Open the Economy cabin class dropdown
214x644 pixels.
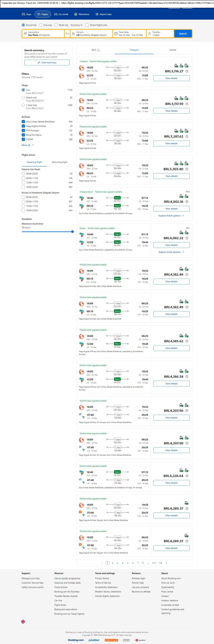click(76, 25)
